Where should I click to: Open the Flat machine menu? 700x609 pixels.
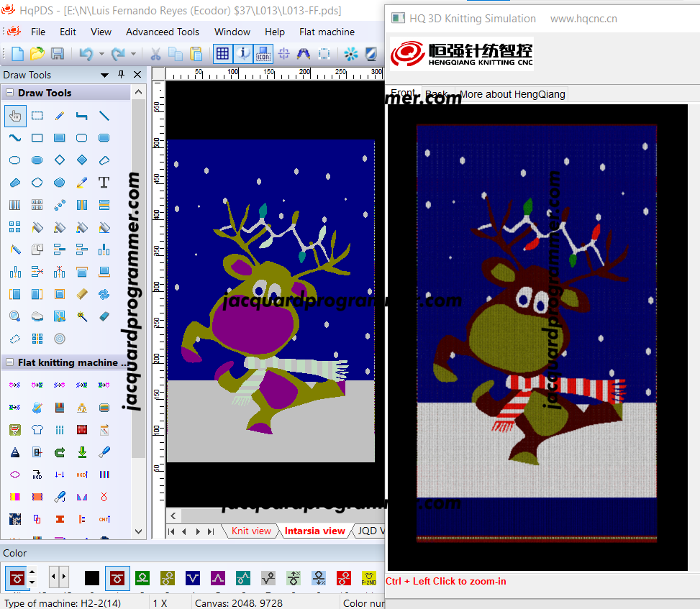327,32
